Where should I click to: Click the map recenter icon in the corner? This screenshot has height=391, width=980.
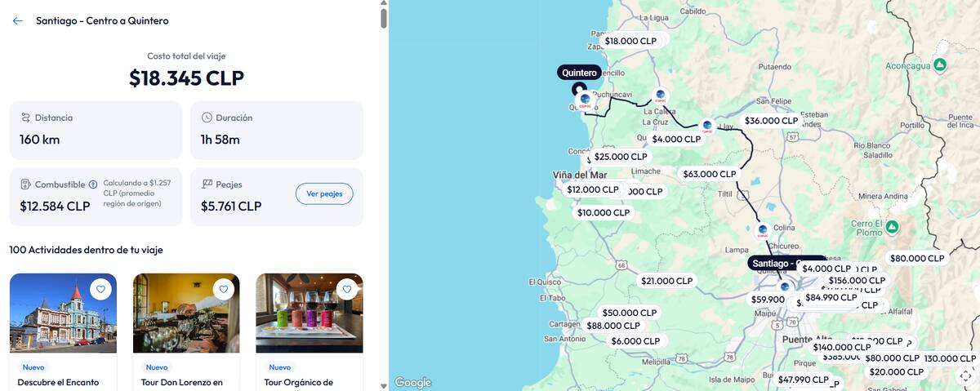tap(966, 375)
